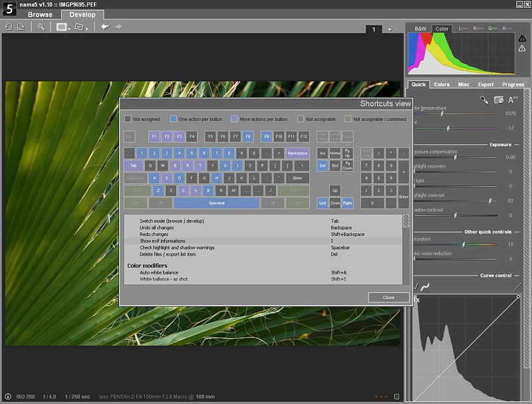Screen dimensions: 532x404
Task: Adjust the Highlight contrast slider
Action: click(490, 201)
